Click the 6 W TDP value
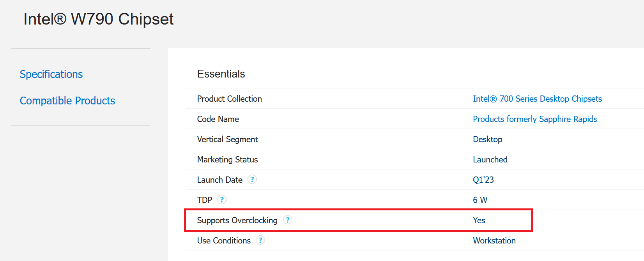 480,200
